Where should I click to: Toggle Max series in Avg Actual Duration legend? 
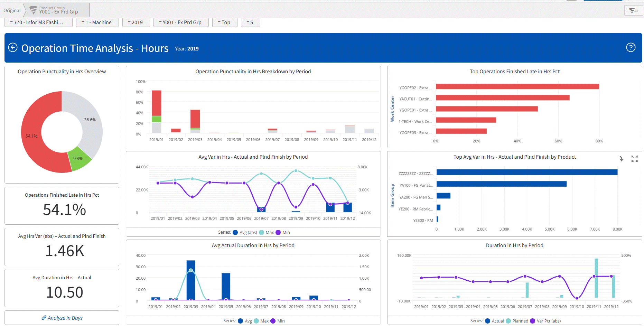point(256,321)
